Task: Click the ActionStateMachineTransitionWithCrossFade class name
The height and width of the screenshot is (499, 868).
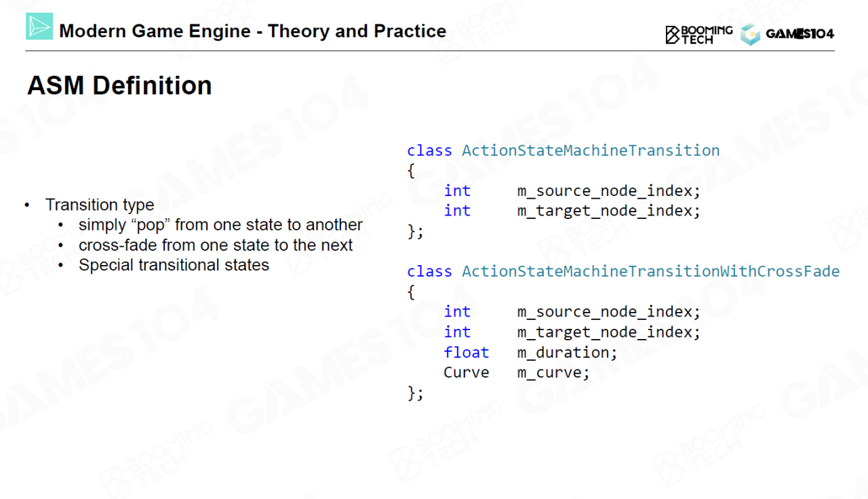Action: 650,272
